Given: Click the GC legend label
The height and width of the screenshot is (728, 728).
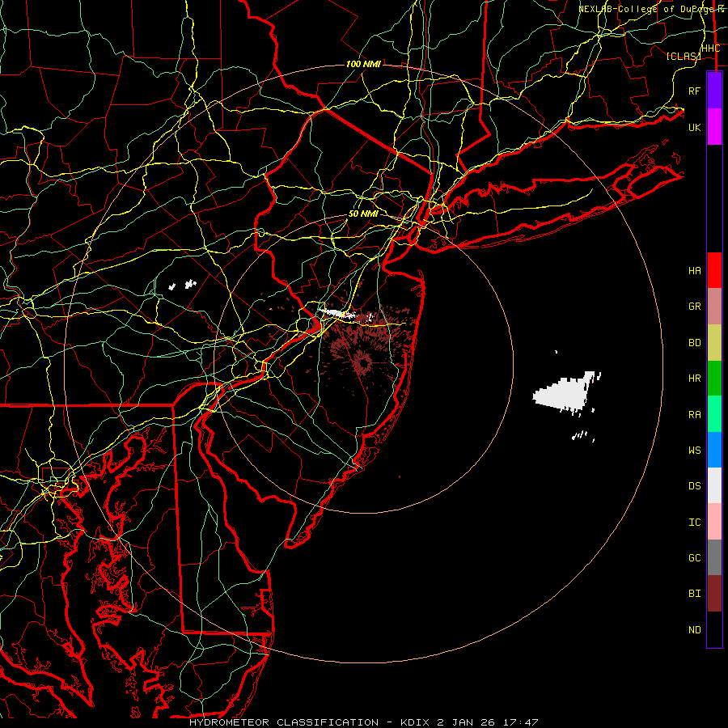Looking at the screenshot, I should pos(694,558).
